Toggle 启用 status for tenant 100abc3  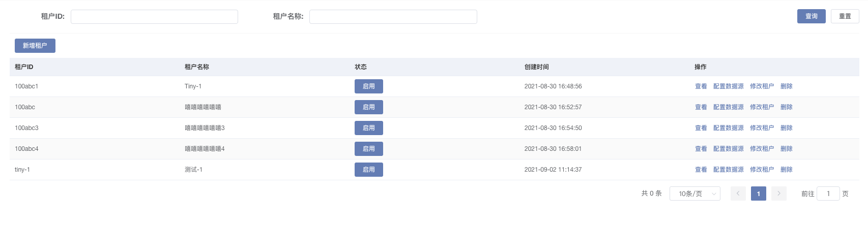coord(368,128)
